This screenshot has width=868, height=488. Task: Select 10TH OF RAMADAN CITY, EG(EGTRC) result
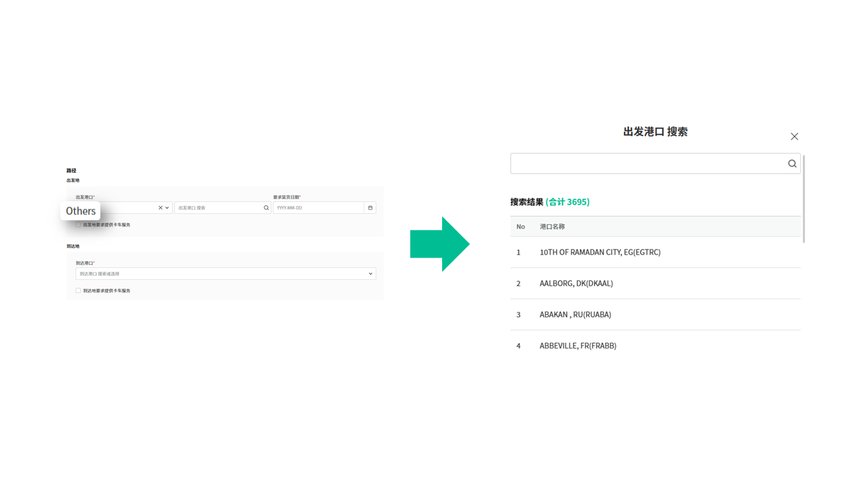tap(599, 252)
